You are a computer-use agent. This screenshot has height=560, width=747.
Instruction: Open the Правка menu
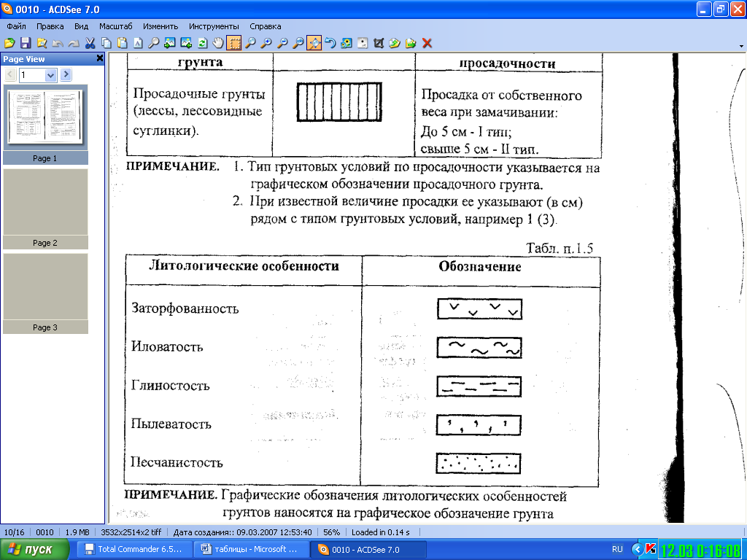50,26
